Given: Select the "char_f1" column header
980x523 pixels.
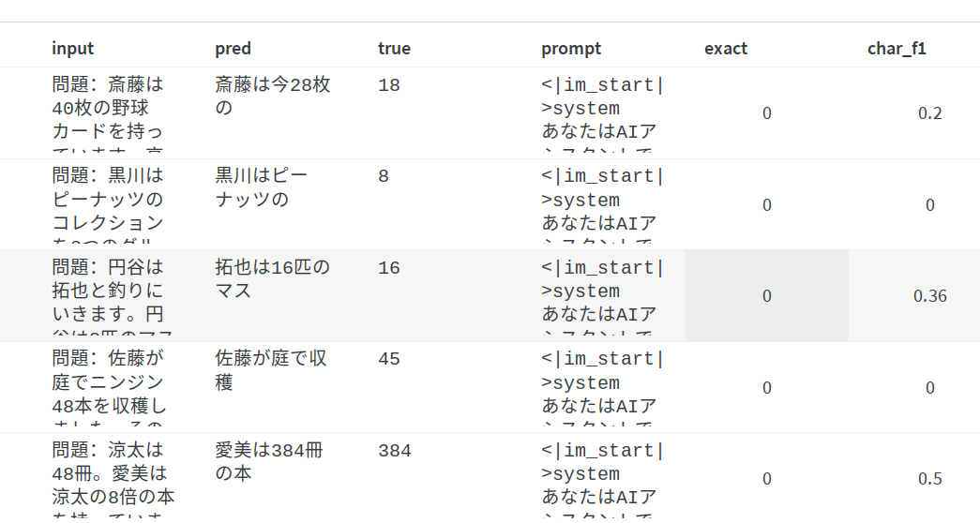Looking at the screenshot, I should point(897,49).
